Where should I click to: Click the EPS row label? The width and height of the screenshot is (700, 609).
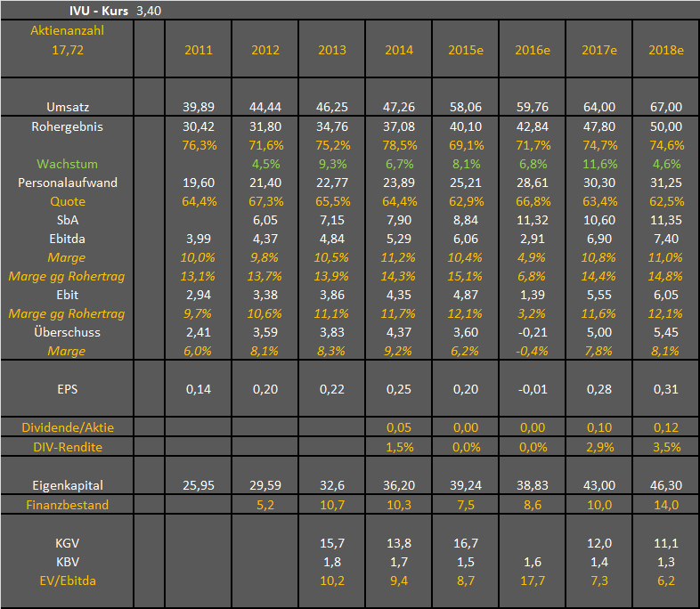click(x=68, y=389)
